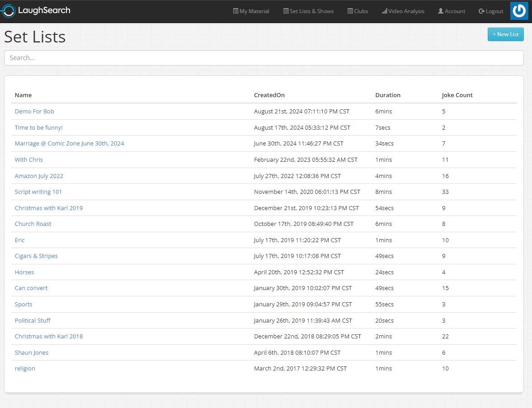Focus the Search set lists field
The image size is (532, 408).
(264, 58)
